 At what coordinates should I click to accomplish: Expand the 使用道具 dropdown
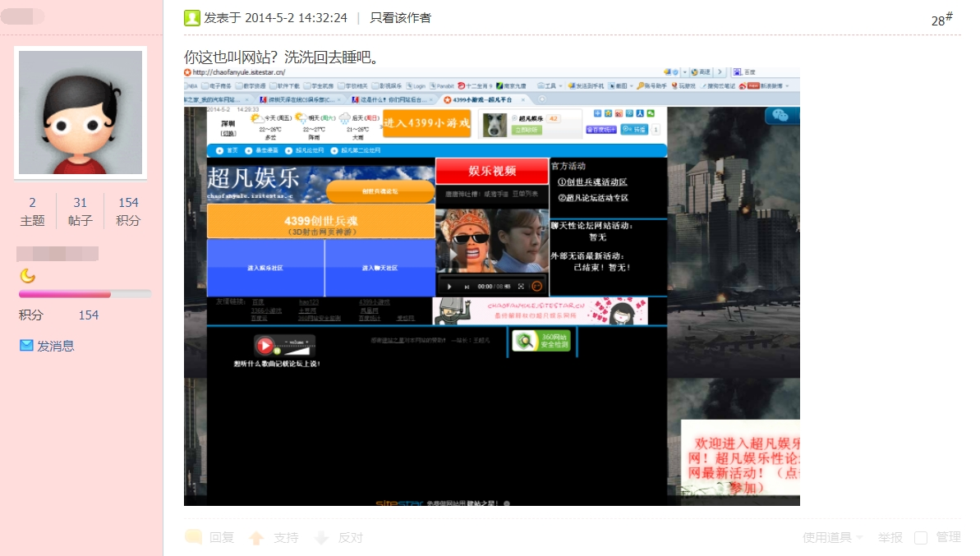833,537
